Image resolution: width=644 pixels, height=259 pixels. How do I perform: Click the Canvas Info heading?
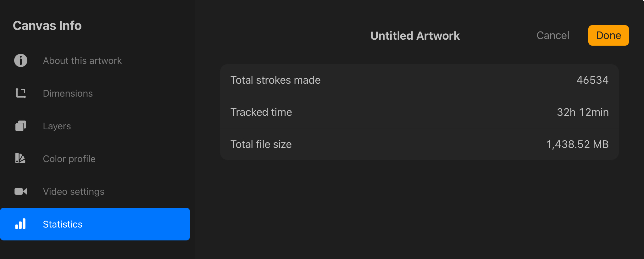(47, 25)
